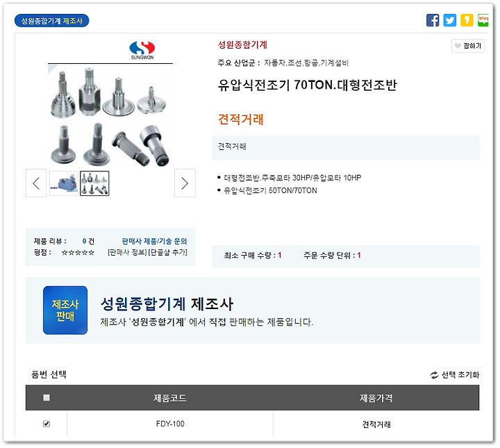Click the 대형전조반 30HP/10HP bullet text
Screen dimensions: 500x448
pos(292,178)
